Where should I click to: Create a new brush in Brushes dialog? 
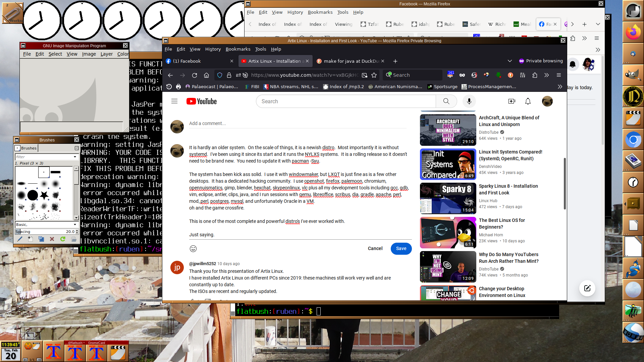(x=31, y=239)
